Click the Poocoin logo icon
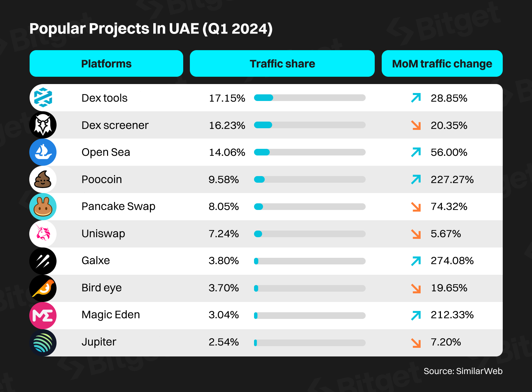Screen dimensions: 532x392 43,179
